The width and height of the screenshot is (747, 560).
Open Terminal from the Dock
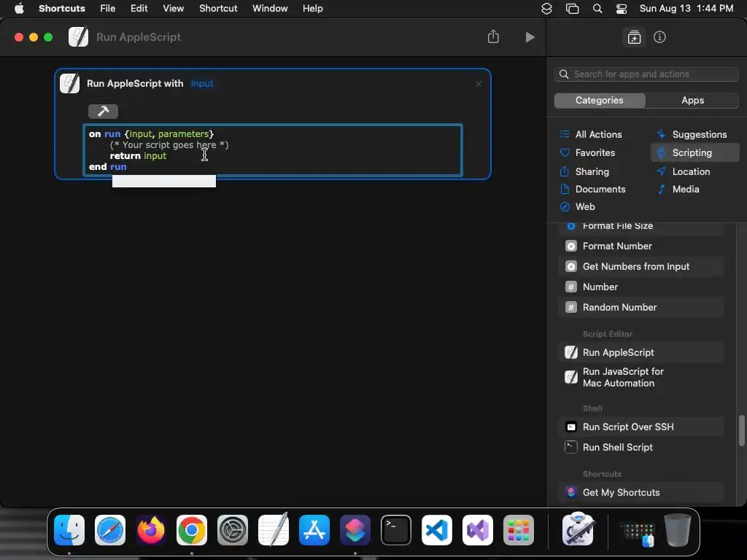[x=396, y=530]
